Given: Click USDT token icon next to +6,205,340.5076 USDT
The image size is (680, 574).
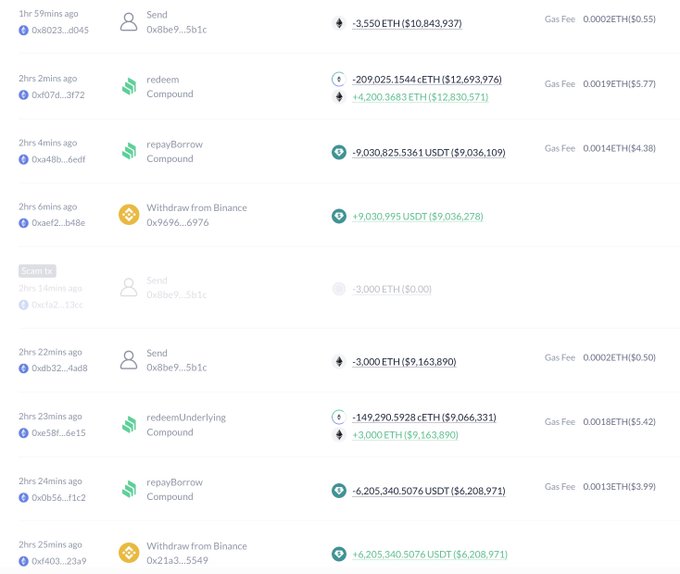Looking at the screenshot, I should coord(339,554).
